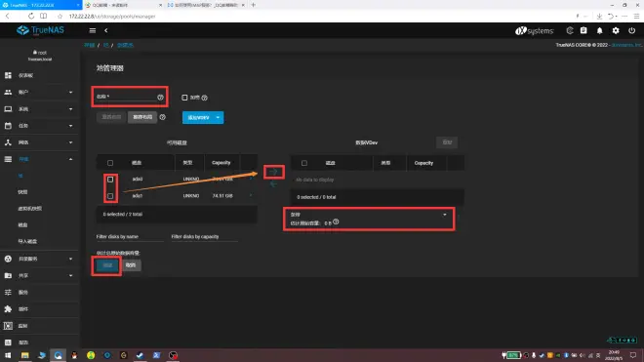Click the pool name input field
The image size is (644, 362).
point(126,97)
